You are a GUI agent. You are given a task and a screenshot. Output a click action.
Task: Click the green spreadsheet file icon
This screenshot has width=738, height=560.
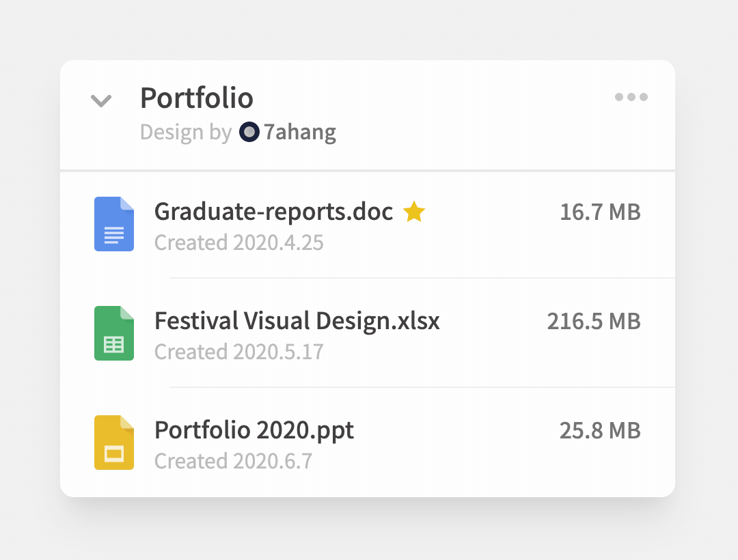pyautogui.click(x=114, y=333)
